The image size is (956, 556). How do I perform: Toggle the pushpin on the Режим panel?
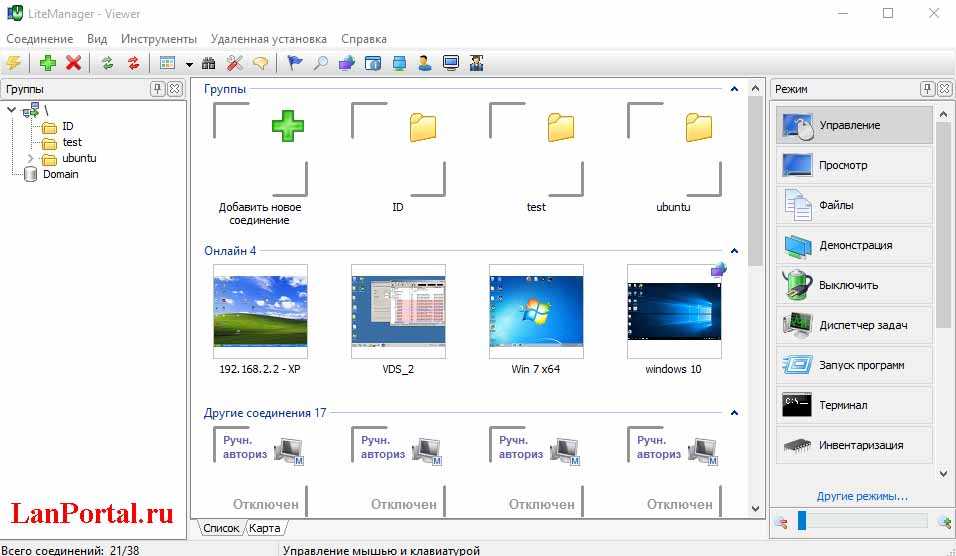(927, 89)
